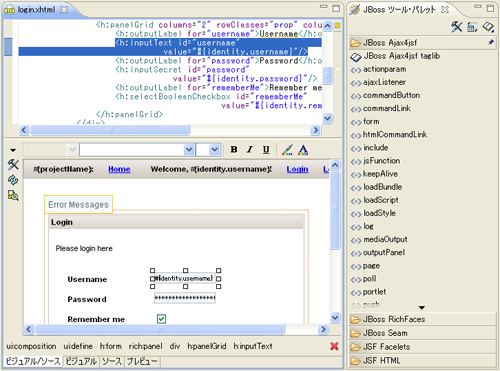Open the font size dropdown
The image size is (500, 371).
(215, 150)
